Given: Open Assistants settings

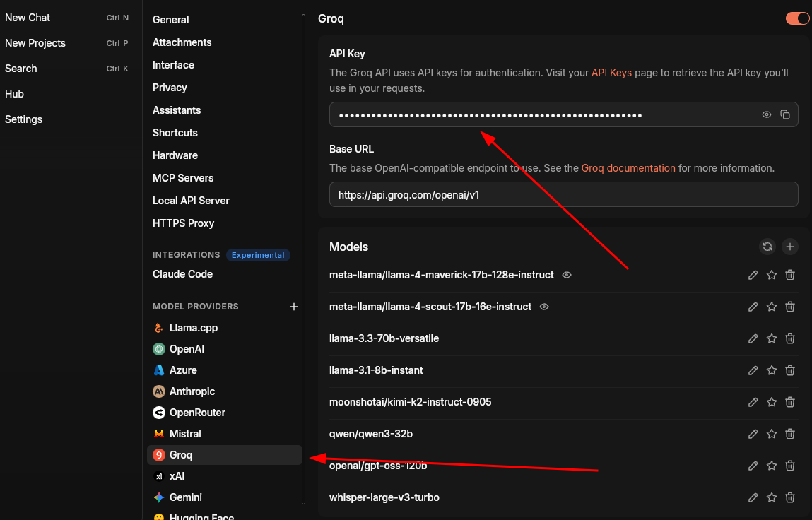Looking at the screenshot, I should [177, 110].
